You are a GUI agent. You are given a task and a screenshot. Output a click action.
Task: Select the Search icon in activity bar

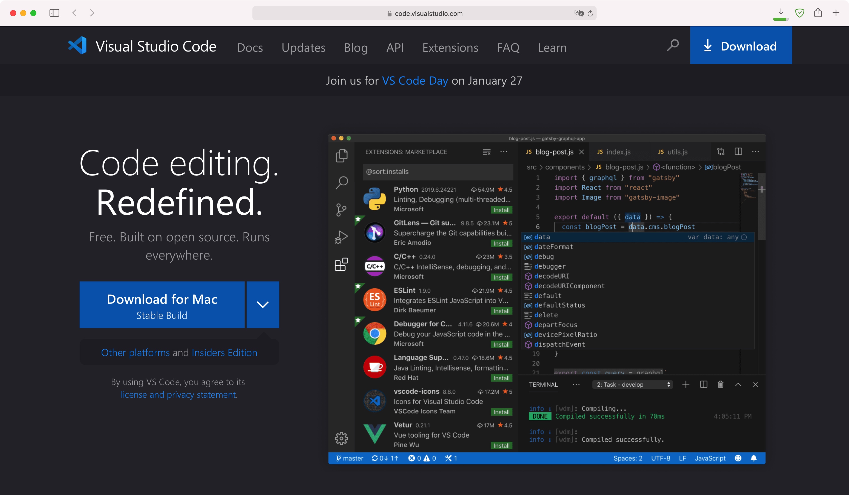pos(342,183)
